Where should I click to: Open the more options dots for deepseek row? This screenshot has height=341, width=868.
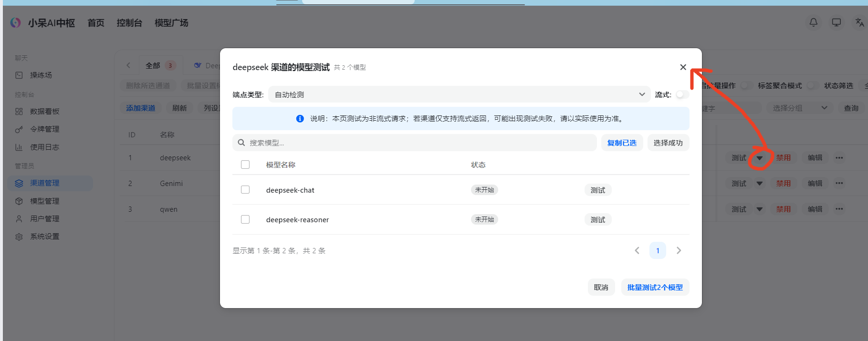(839, 158)
